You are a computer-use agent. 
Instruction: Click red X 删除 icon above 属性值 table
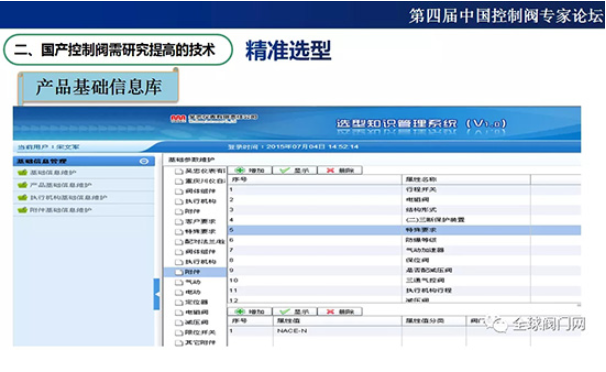[330, 311]
